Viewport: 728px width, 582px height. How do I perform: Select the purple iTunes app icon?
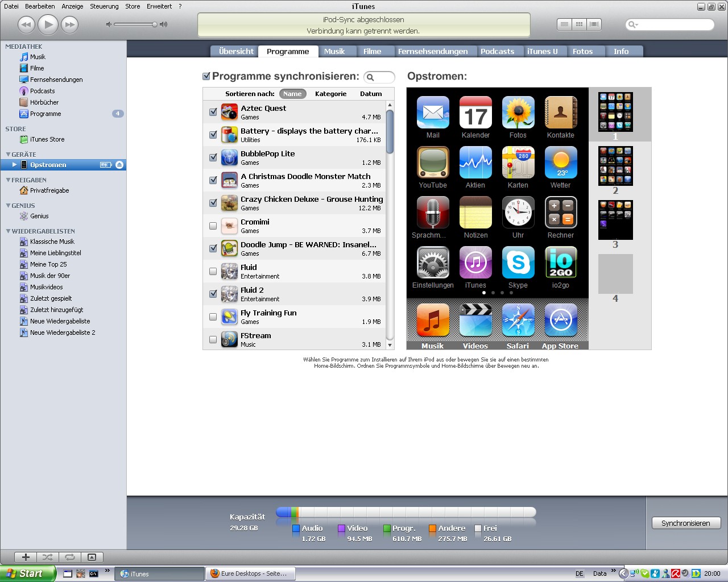475,263
